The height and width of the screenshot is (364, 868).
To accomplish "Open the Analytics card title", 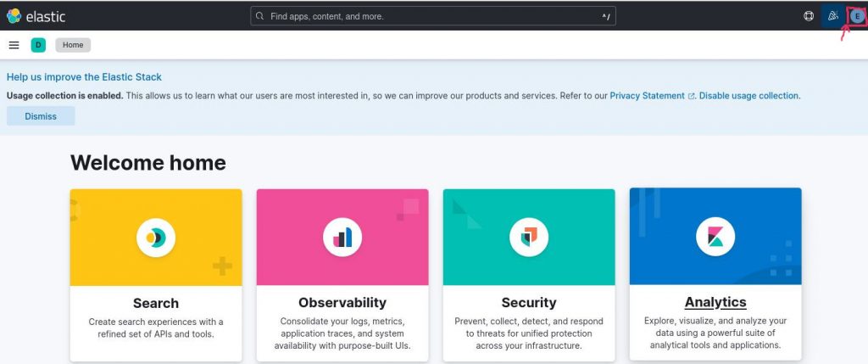I will [715, 302].
